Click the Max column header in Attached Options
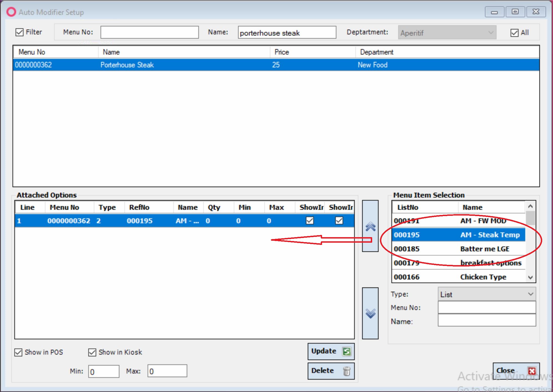Screen dimensions: 553x392 coord(280,207)
